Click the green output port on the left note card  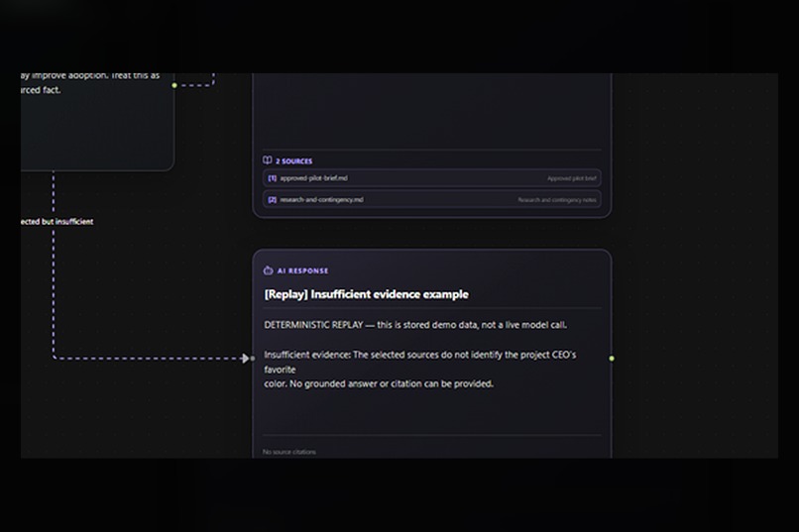tap(174, 85)
